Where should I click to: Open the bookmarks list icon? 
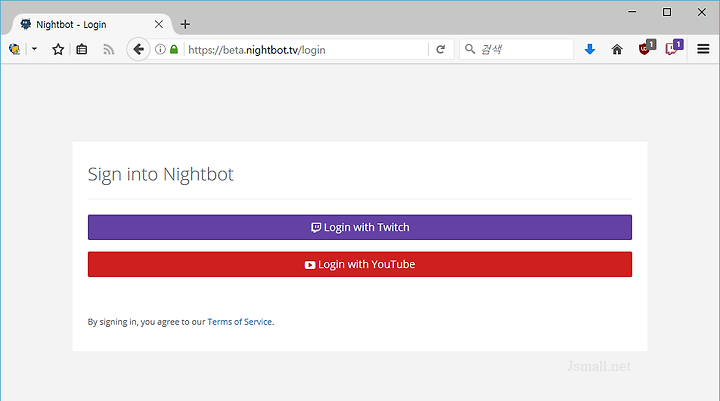[x=82, y=49]
